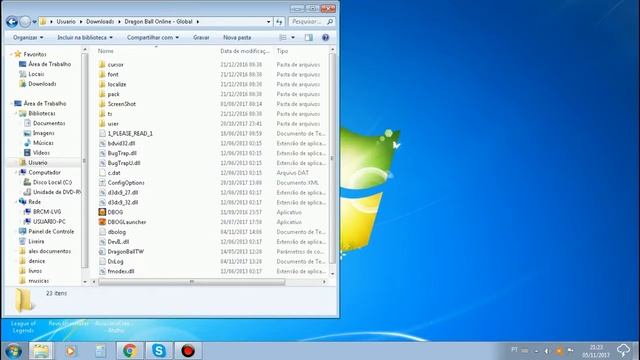This screenshot has height=360, width=640.
Task: Show hidden tray icons arrow
Action: tap(536, 351)
